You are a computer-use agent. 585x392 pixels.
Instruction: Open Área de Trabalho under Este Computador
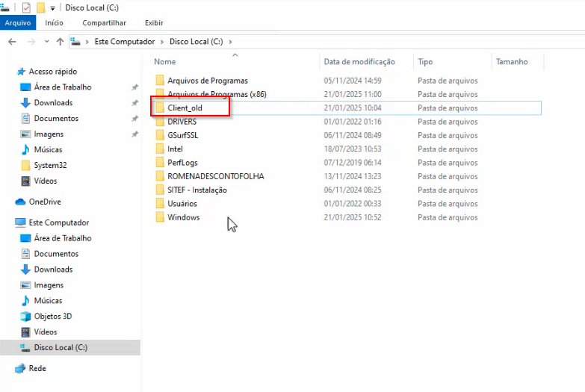point(63,238)
